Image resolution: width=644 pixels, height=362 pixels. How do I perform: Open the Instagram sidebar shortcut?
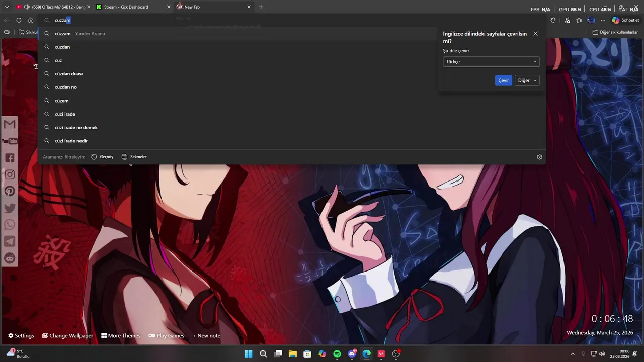[x=10, y=174]
